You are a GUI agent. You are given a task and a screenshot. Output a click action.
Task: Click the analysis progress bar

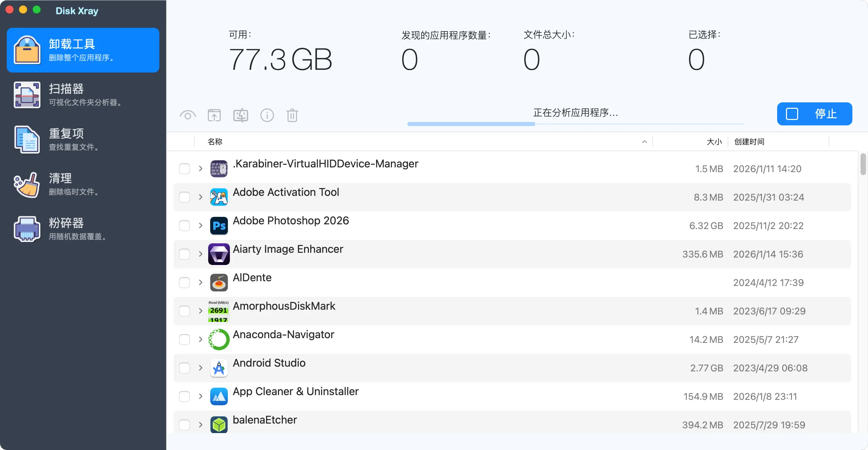575,124
